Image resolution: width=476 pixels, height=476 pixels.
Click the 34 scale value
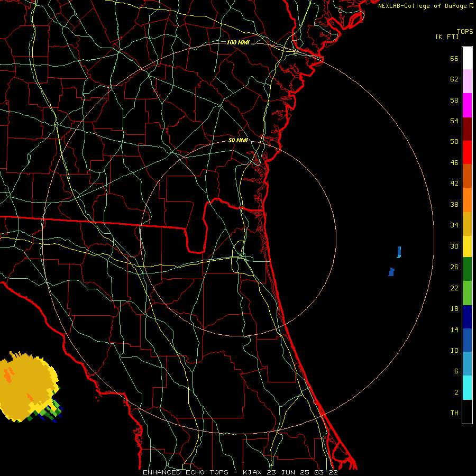[454, 225]
